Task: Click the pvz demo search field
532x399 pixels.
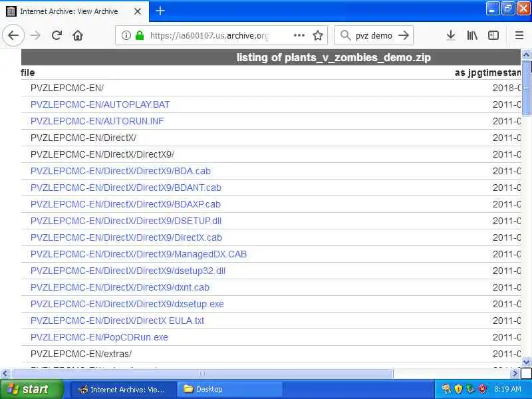Action: 374,35
